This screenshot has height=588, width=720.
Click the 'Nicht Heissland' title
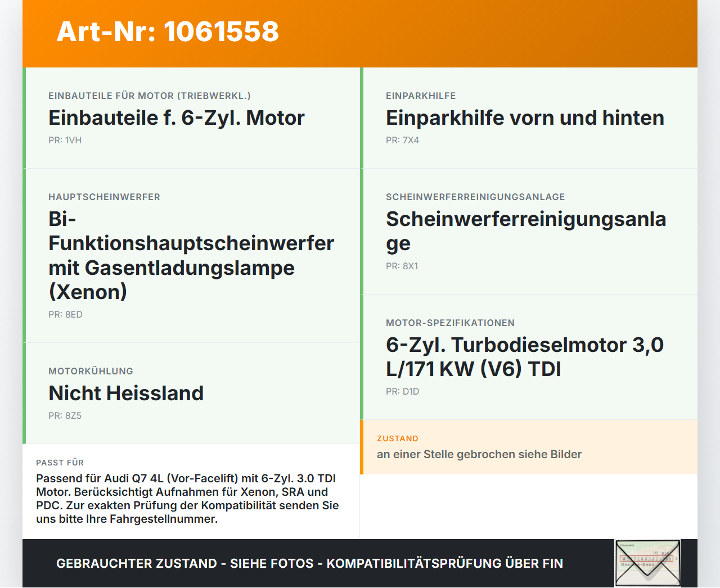pyautogui.click(x=126, y=393)
